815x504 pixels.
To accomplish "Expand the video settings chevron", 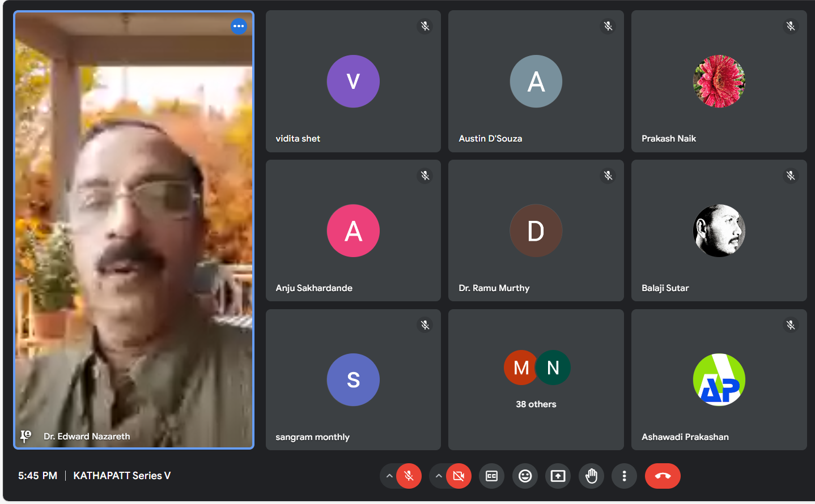I will click(x=439, y=476).
